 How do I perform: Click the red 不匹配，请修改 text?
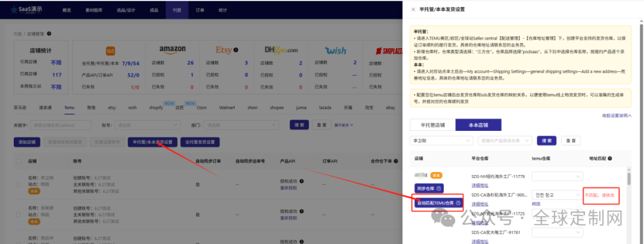[600, 195]
